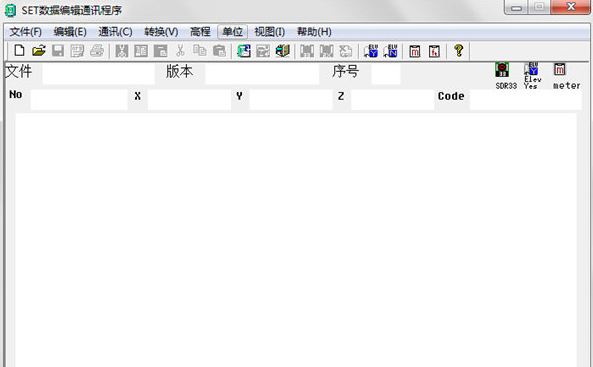This screenshot has height=367, width=593.
Task: Click the 序号 input field
Action: coord(386,74)
